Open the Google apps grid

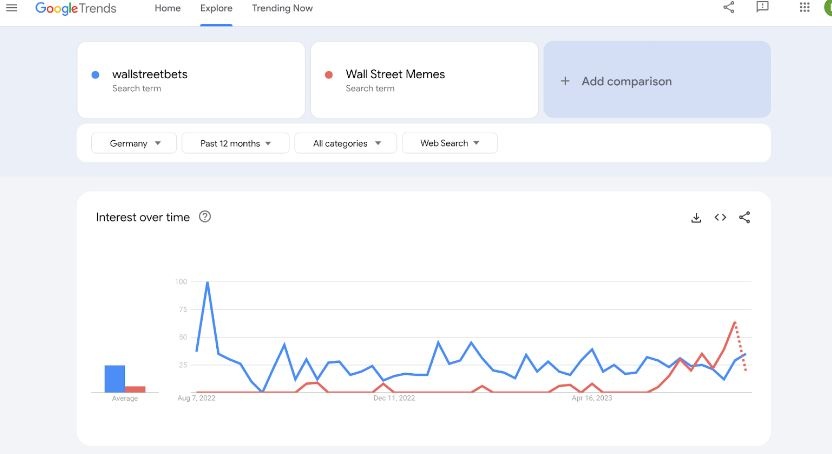(805, 8)
